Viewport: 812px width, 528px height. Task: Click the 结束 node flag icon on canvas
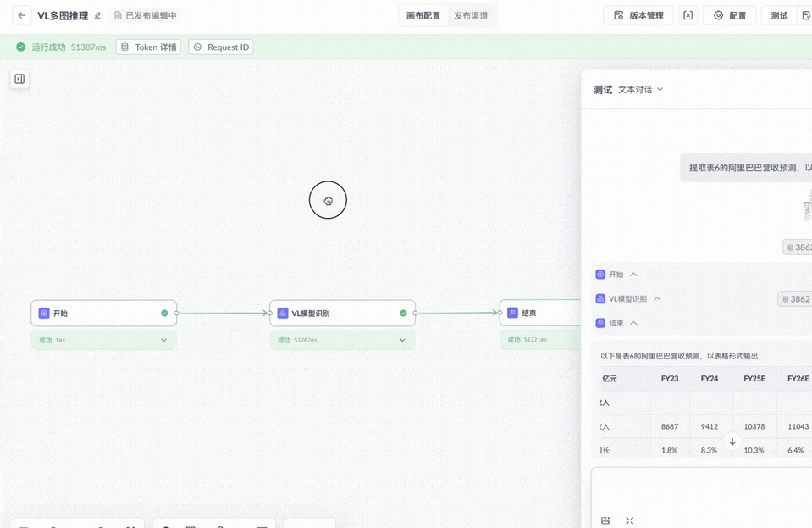click(512, 313)
